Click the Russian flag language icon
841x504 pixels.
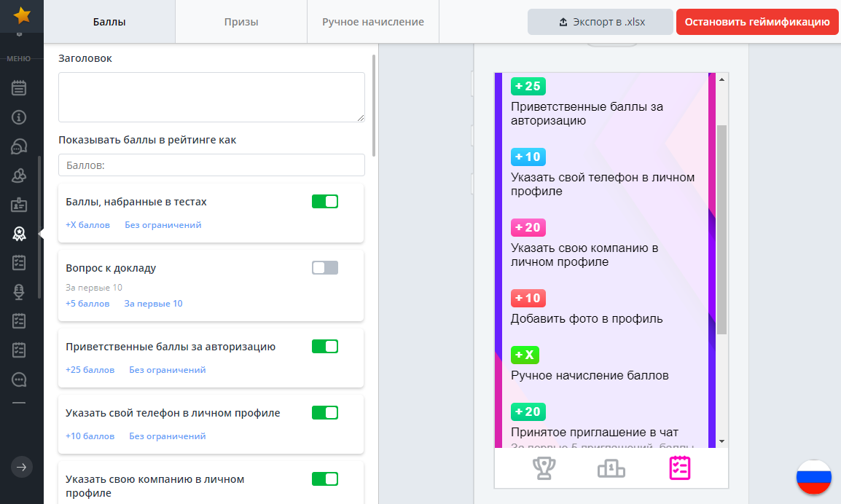coord(813,478)
